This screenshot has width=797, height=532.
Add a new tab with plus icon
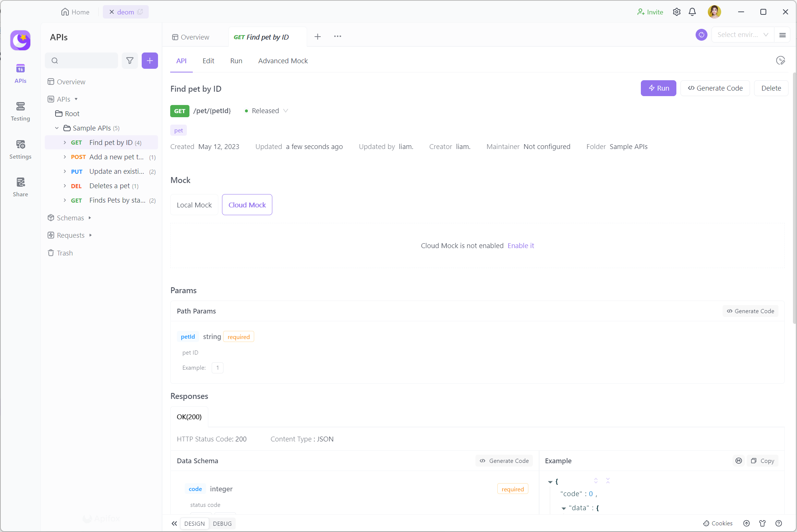point(317,37)
